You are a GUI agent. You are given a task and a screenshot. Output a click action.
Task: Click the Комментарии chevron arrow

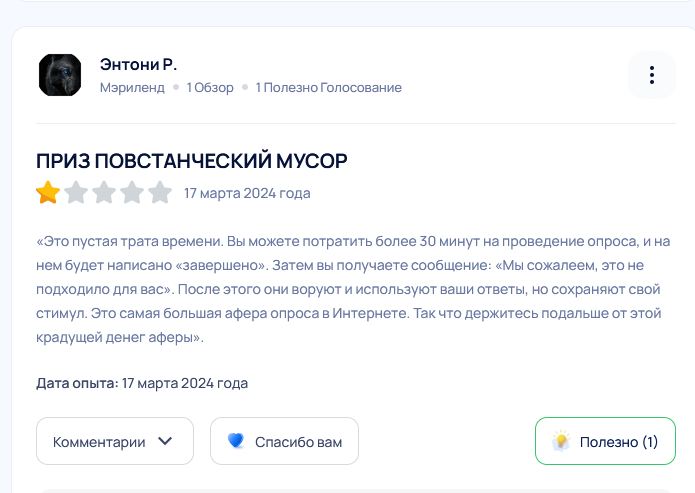click(x=165, y=441)
